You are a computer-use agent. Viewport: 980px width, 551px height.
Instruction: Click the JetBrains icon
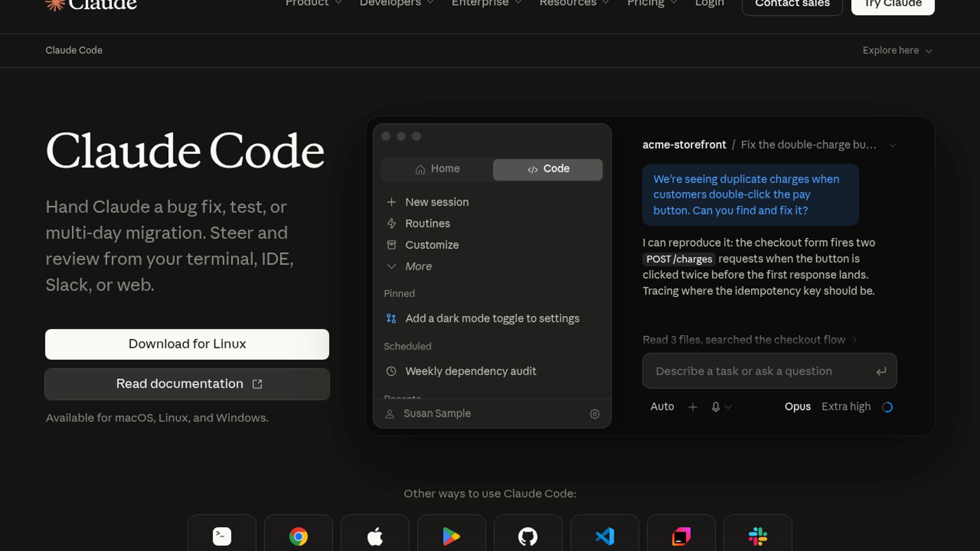tap(681, 536)
